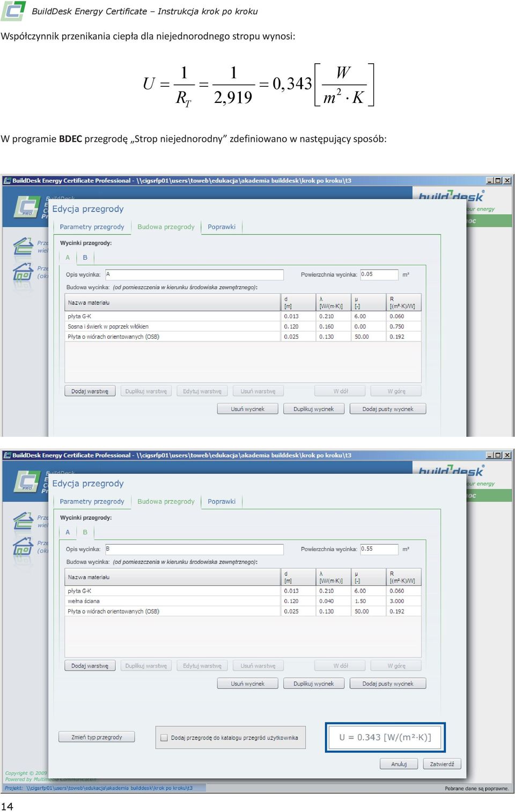Click Dodaj pusty wycinek in upper window

[x=387, y=409]
